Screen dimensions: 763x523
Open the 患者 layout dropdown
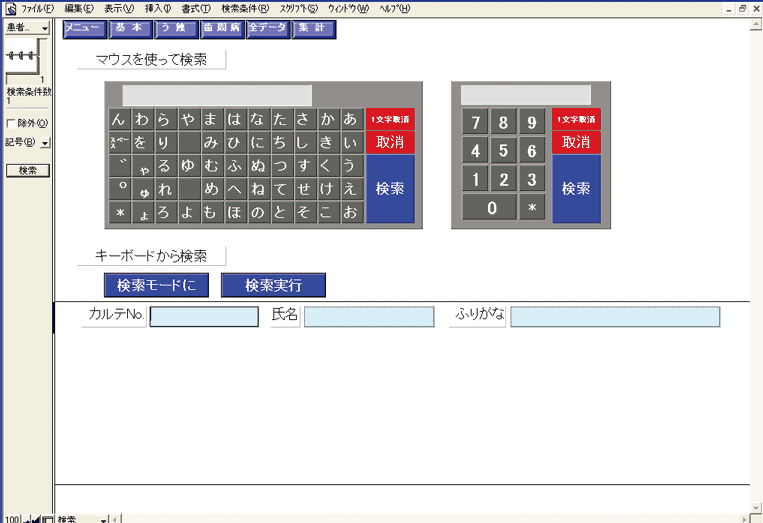coord(26,28)
